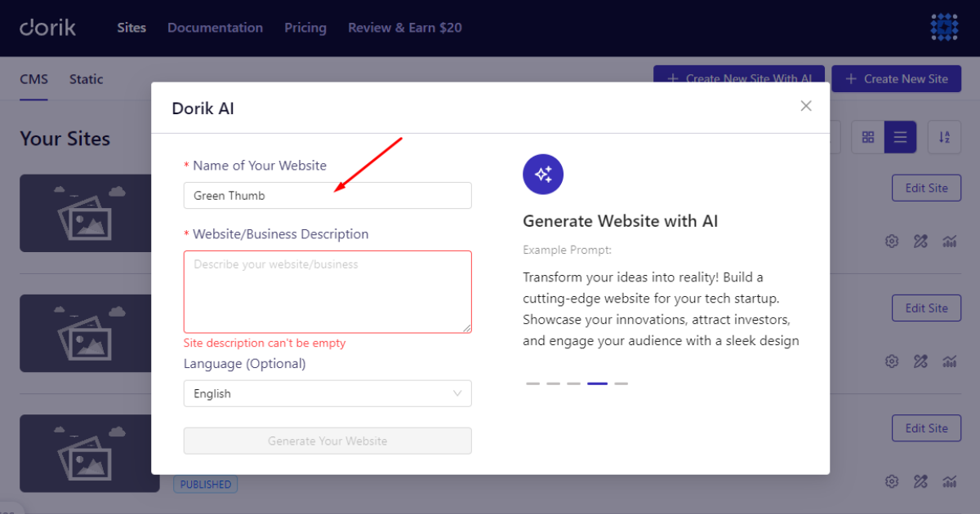Click Edit Site for third site row
The height and width of the screenshot is (514, 980).
pos(926,428)
